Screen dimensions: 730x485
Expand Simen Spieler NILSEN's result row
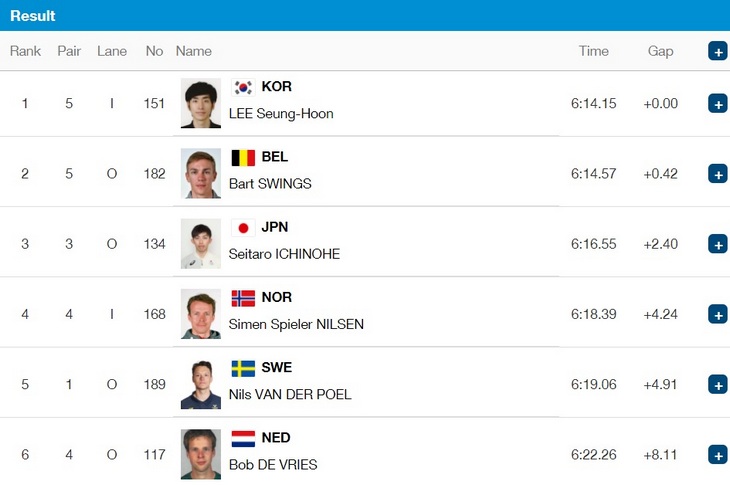pos(718,314)
